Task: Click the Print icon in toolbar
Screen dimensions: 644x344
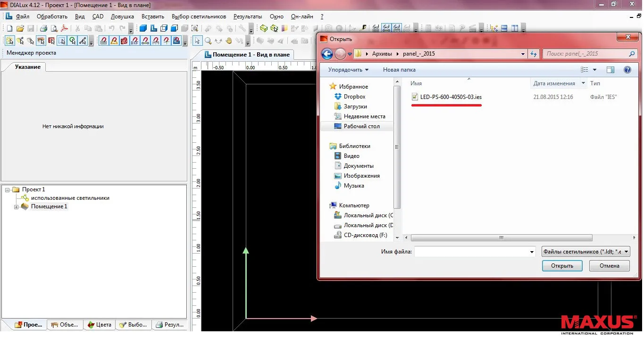Action: 43,28
